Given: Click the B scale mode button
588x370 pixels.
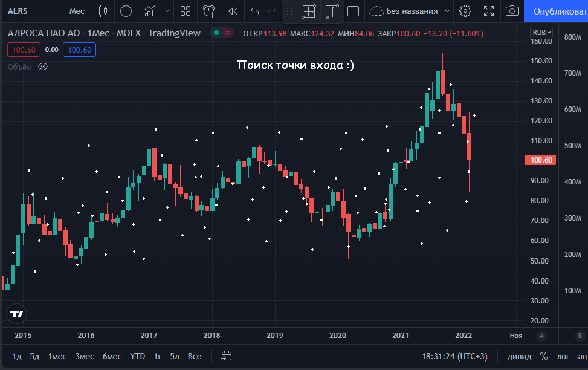Looking at the screenshot, I should point(580,336).
